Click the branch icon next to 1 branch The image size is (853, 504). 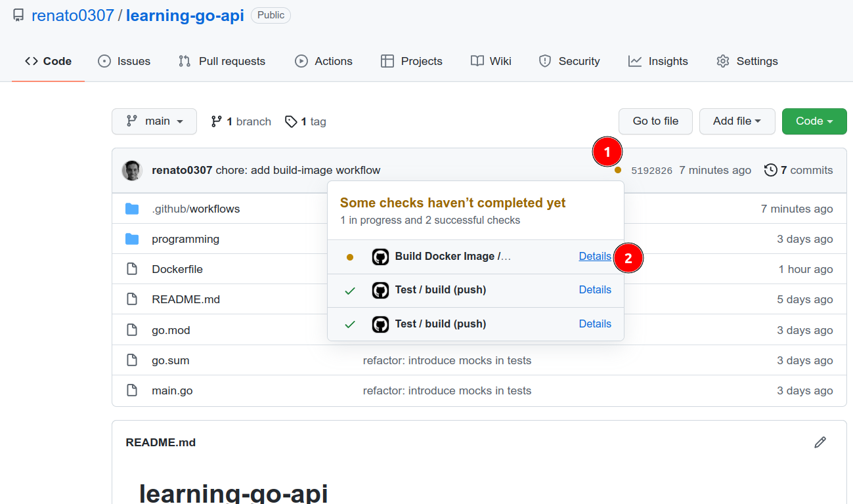pyautogui.click(x=216, y=121)
